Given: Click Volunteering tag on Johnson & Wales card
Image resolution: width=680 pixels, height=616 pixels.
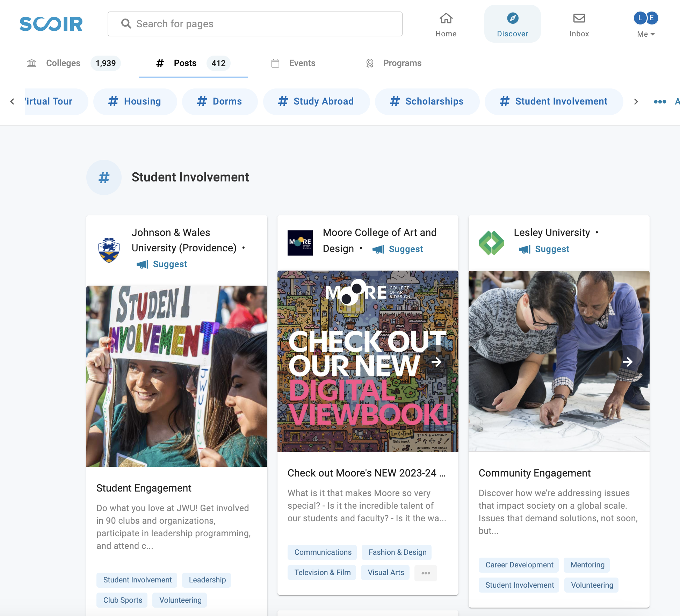Looking at the screenshot, I should (x=180, y=600).
